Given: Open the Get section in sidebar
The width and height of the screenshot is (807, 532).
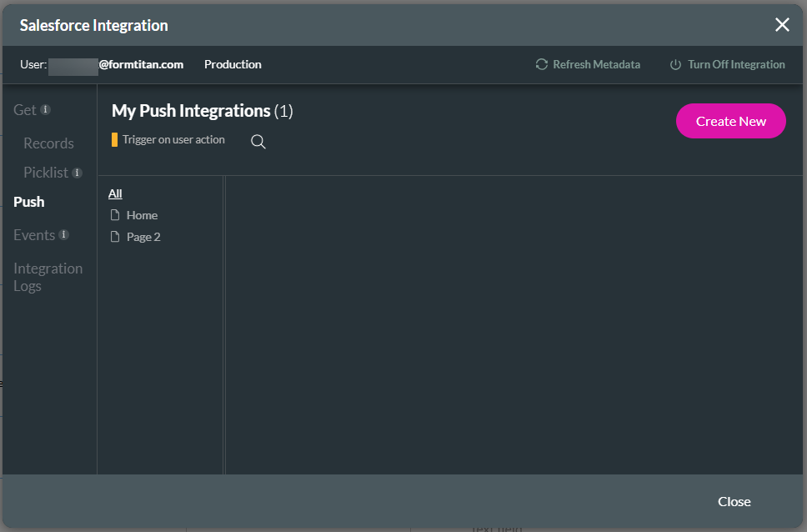Looking at the screenshot, I should click(x=25, y=110).
